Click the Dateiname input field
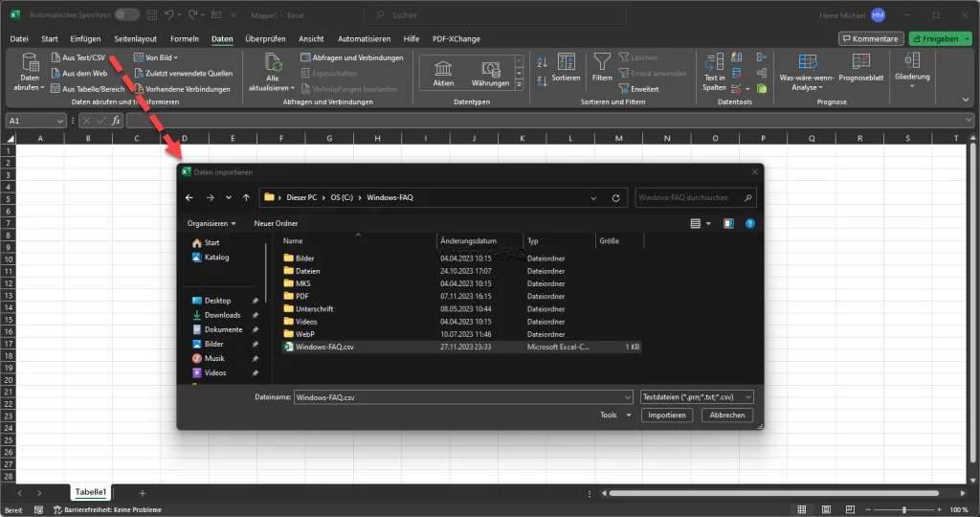This screenshot has height=517, width=980. pyautogui.click(x=463, y=397)
